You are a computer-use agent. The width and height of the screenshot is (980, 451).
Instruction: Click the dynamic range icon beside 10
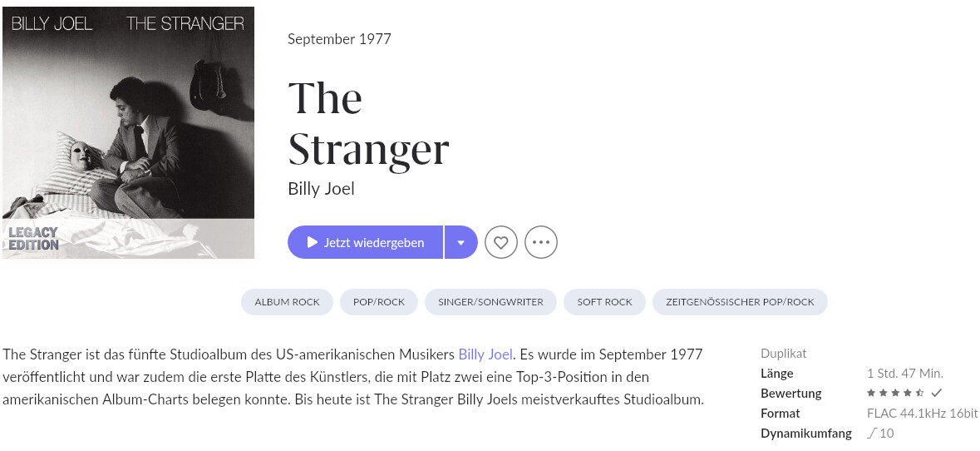[872, 433]
